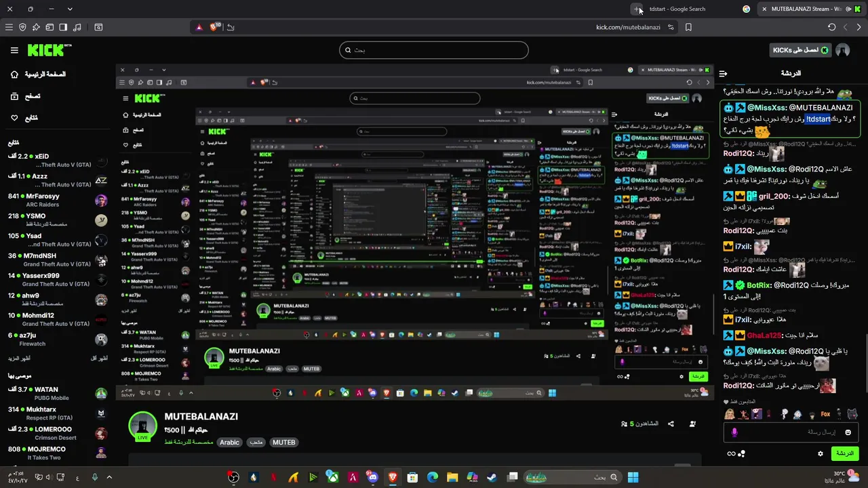
Task: Open followed channel M7mdNSH
Action: 57,260
